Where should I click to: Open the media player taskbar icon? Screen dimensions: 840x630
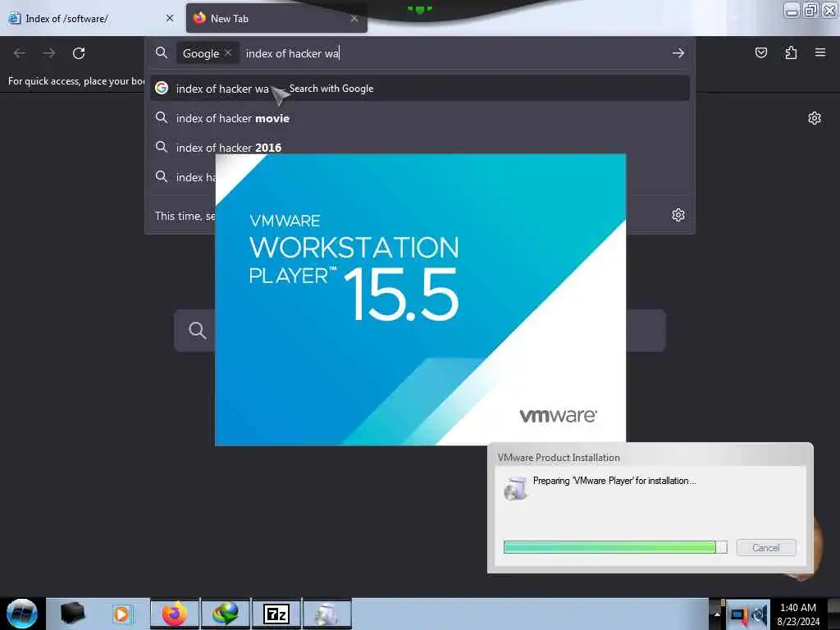click(x=121, y=614)
